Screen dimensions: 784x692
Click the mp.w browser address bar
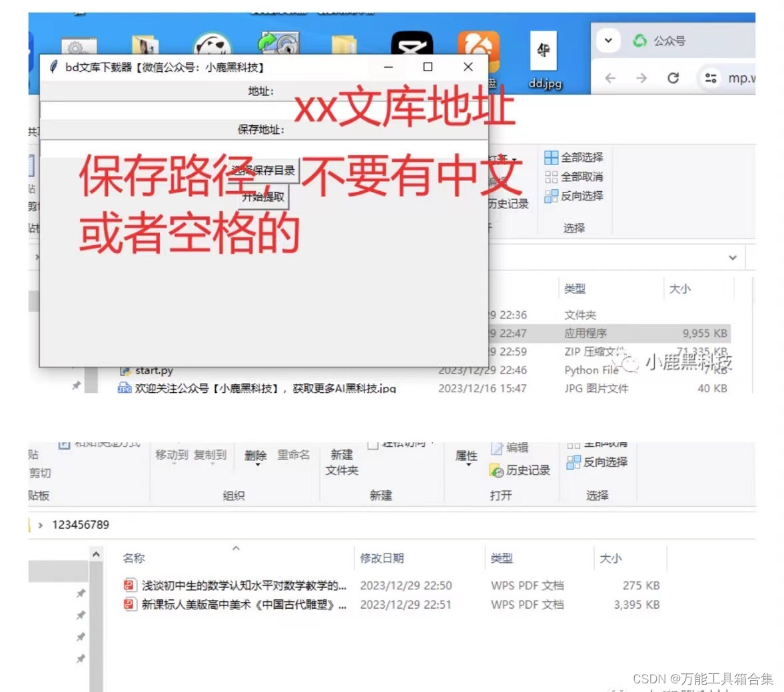tap(741, 78)
